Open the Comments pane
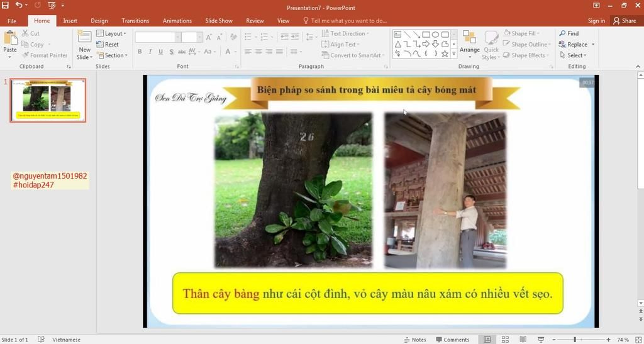 pyautogui.click(x=452, y=340)
